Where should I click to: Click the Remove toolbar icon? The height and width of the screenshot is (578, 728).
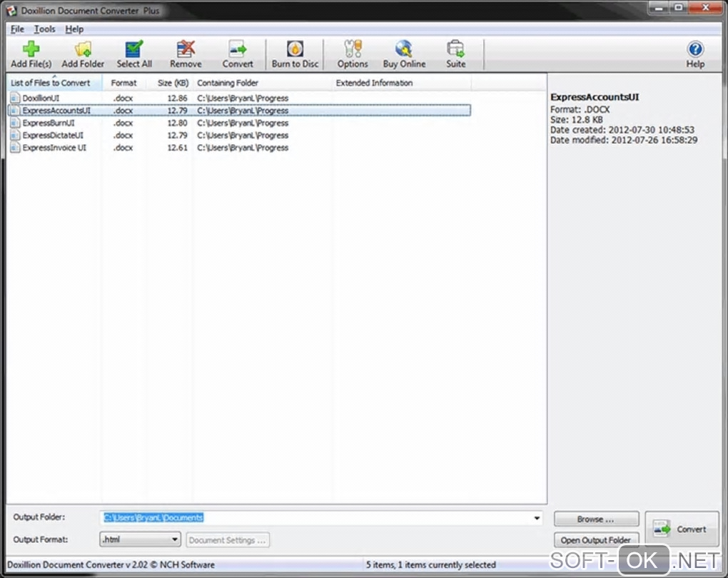click(x=186, y=49)
